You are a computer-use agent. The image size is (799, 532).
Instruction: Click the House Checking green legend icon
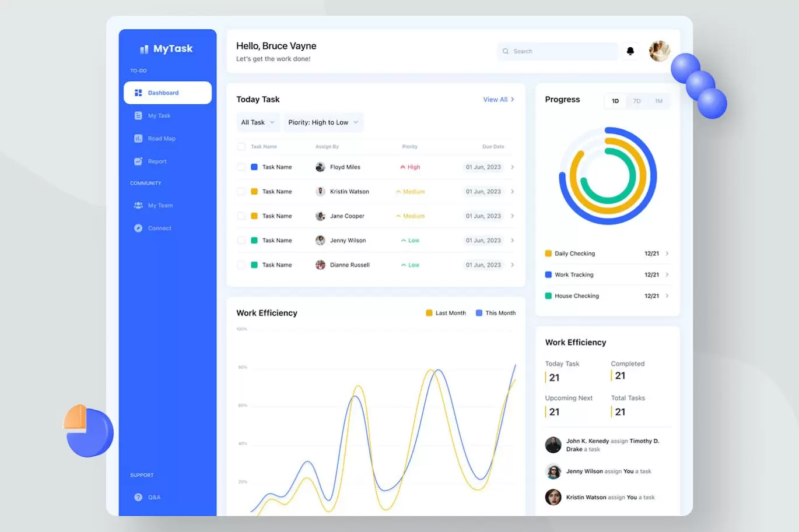548,296
